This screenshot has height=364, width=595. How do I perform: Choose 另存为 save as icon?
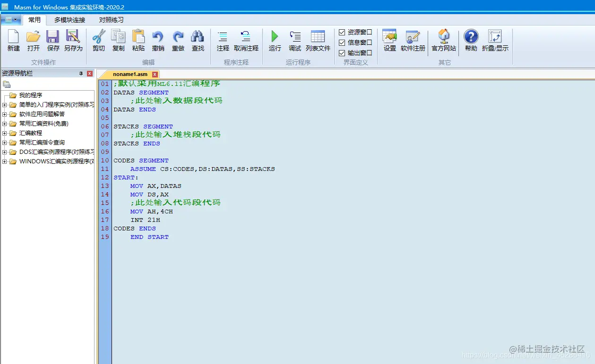pyautogui.click(x=73, y=41)
